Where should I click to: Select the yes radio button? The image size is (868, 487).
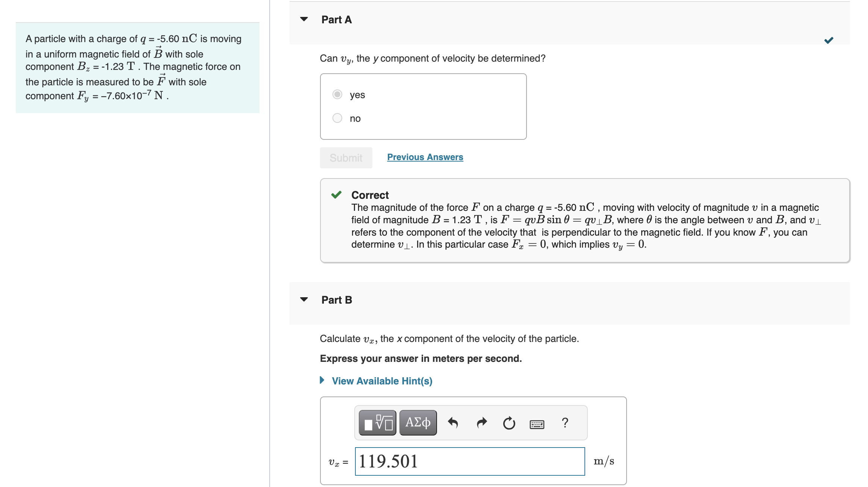(x=337, y=95)
